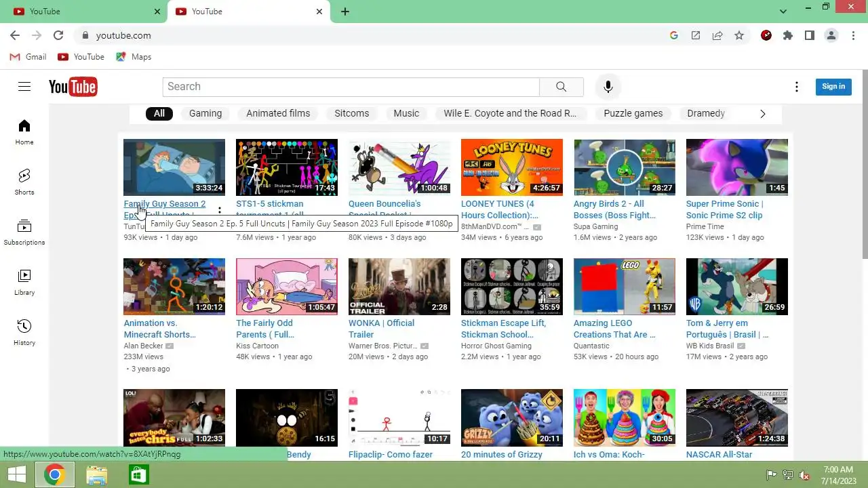Open WONKA Official Trailer title
868x488 pixels.
coord(381,329)
